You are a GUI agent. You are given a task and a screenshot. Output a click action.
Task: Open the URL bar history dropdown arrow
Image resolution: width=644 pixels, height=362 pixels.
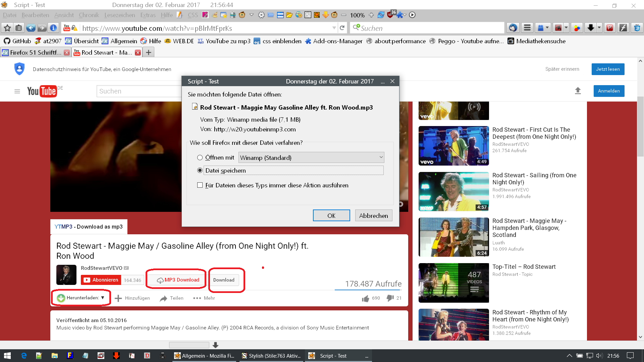[x=334, y=28]
